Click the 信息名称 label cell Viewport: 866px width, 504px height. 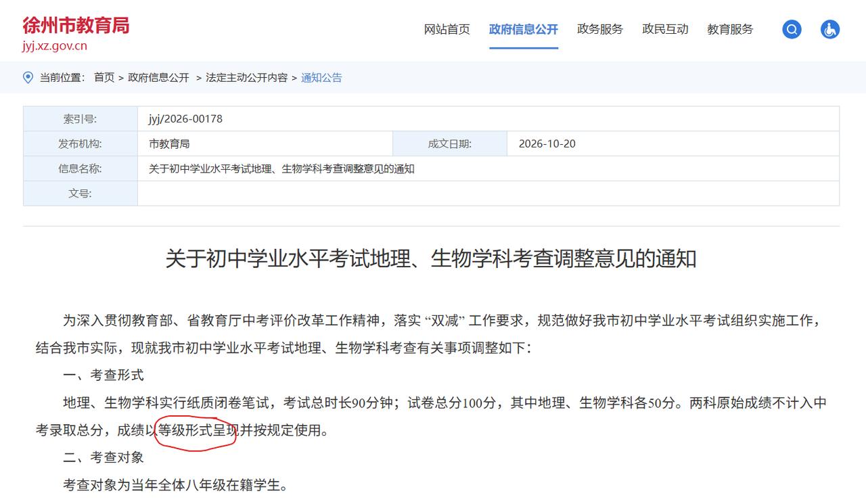coord(81,168)
